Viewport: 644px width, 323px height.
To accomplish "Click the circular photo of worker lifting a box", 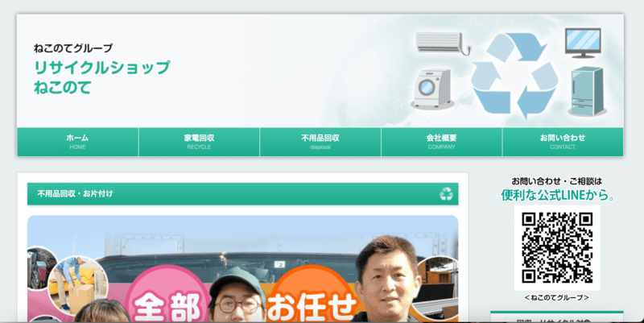I will [78, 286].
